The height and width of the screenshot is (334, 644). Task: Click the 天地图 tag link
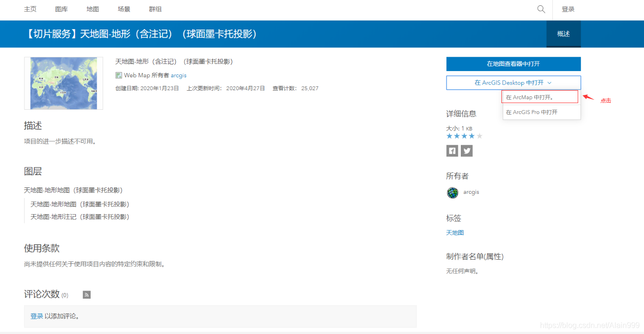(x=455, y=233)
